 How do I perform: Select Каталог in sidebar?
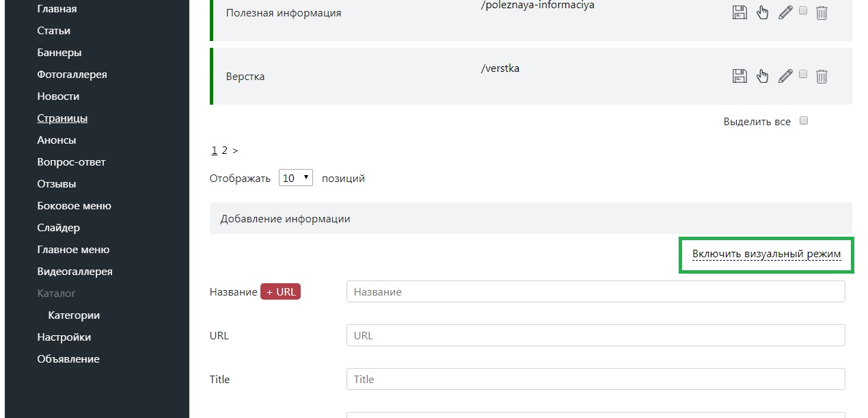coord(56,293)
